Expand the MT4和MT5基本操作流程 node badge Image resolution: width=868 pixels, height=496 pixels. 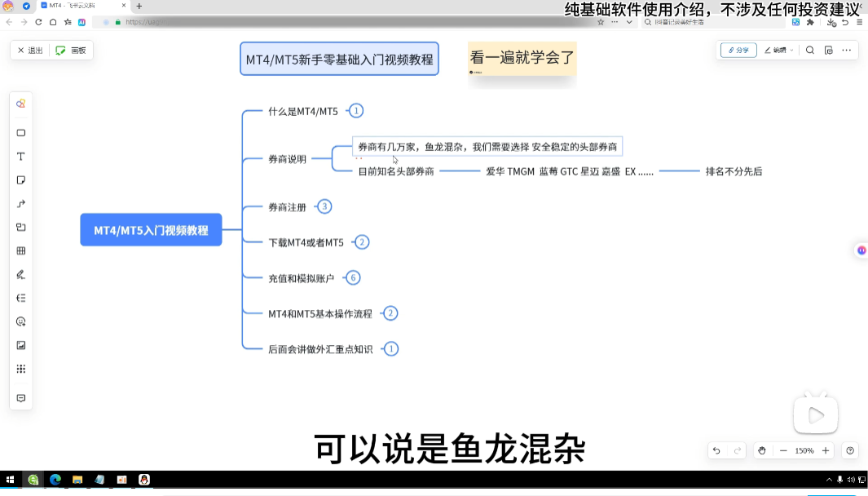[x=390, y=313]
